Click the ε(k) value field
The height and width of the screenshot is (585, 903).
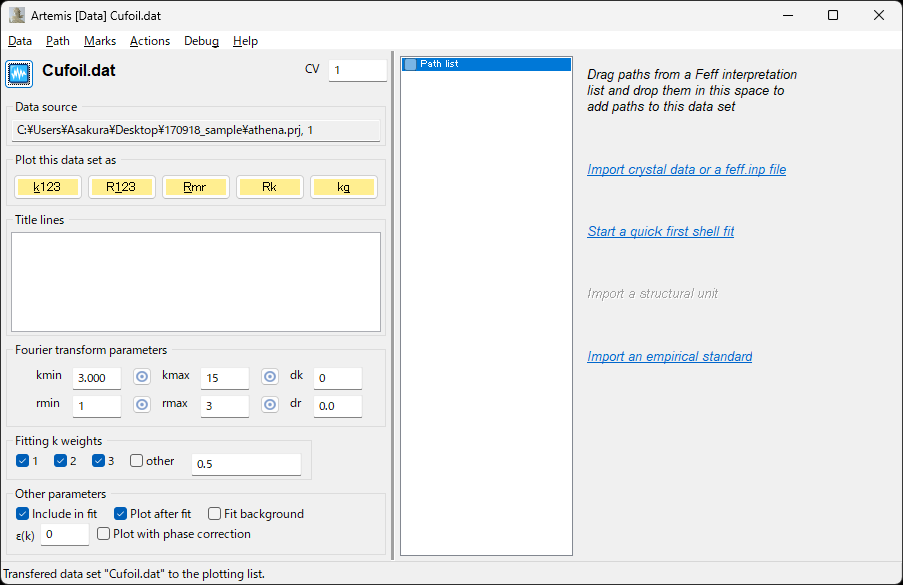coord(65,534)
